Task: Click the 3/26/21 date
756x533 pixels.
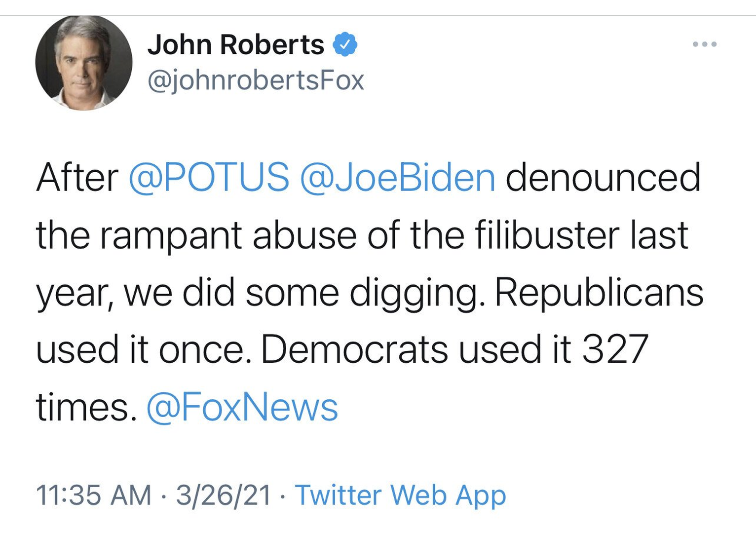Action: (x=224, y=495)
